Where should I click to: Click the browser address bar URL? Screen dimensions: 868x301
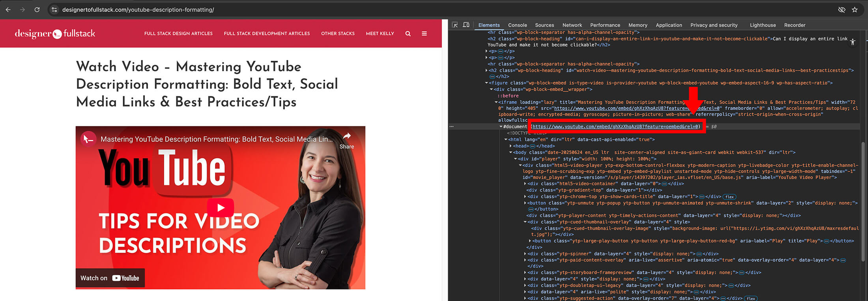click(138, 9)
